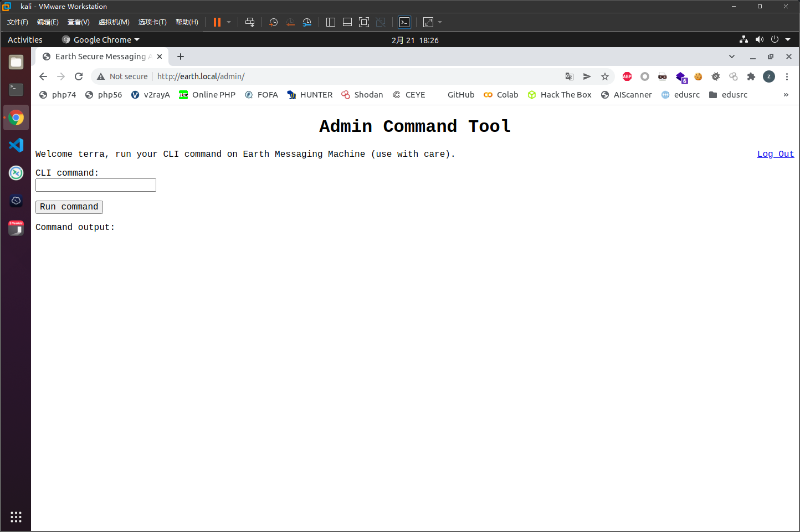Open the Chrome profile avatar Z
This screenshot has height=532, width=800.
769,76
